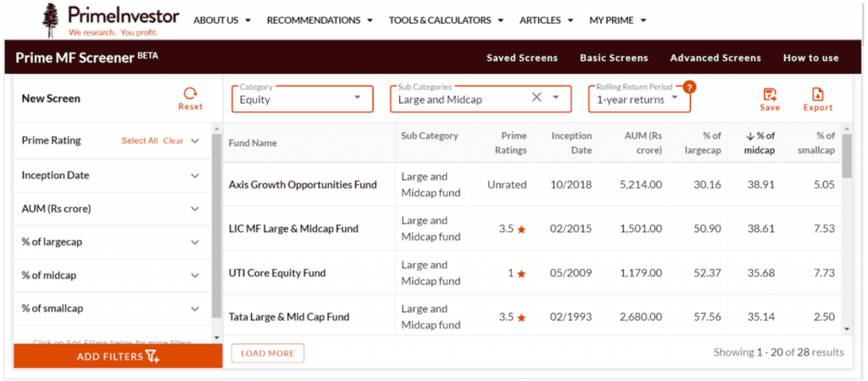Click the Export icon

[818, 94]
